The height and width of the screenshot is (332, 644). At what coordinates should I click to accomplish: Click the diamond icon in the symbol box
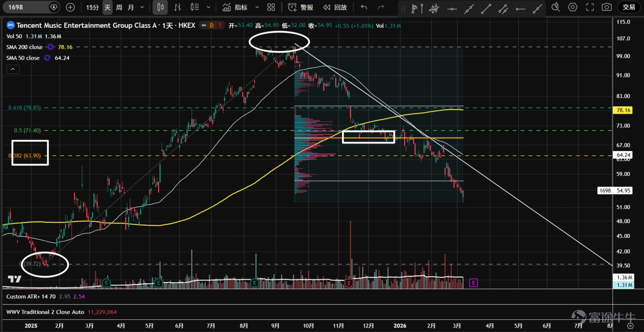click(54, 7)
